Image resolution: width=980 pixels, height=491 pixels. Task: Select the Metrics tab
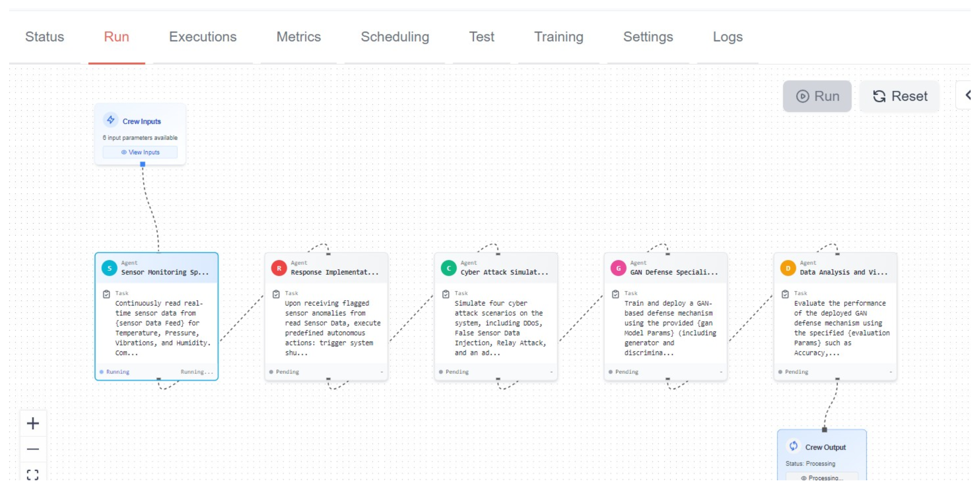point(298,37)
